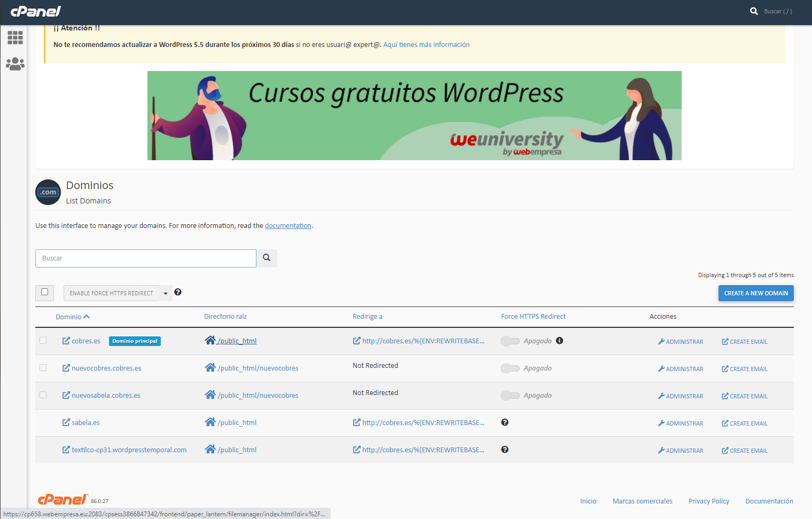Open Documentación footer link
This screenshot has width=812, height=519.
tap(769, 501)
